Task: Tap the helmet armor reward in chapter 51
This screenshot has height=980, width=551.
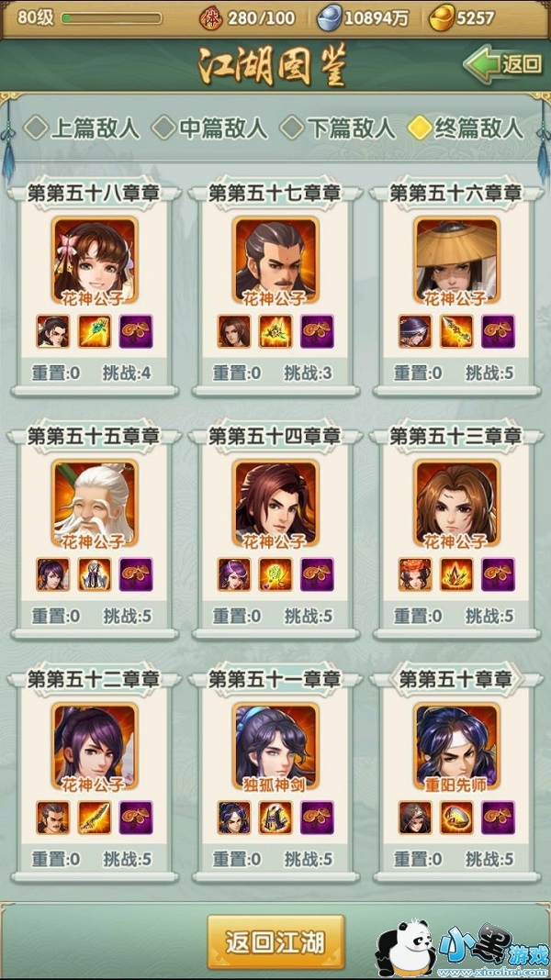Action: 275,818
